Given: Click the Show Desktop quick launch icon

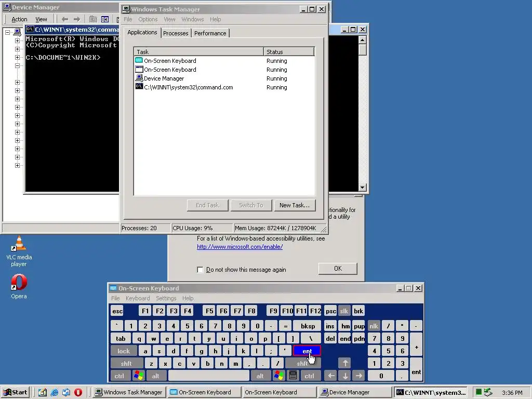Looking at the screenshot, I should click(43, 392).
